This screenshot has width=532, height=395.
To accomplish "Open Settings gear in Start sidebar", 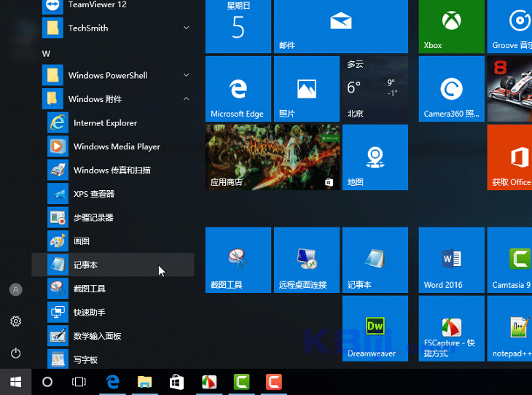I will pyautogui.click(x=15, y=321).
